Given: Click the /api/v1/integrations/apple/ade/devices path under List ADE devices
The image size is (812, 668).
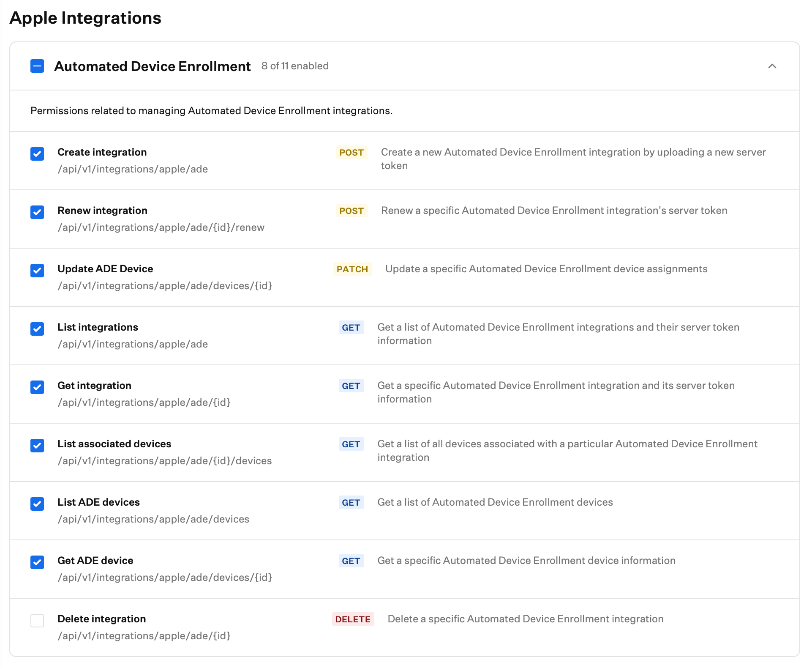Looking at the screenshot, I should (153, 519).
